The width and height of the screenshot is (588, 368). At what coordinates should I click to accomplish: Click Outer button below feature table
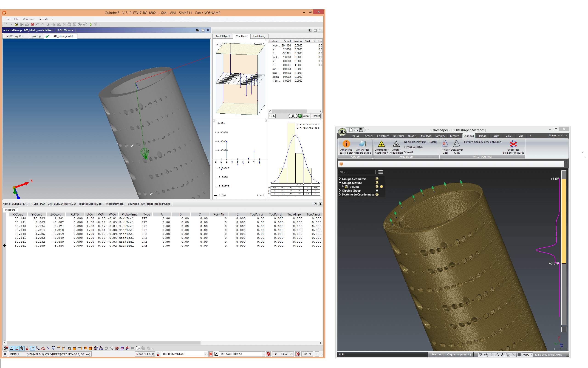tap(306, 116)
